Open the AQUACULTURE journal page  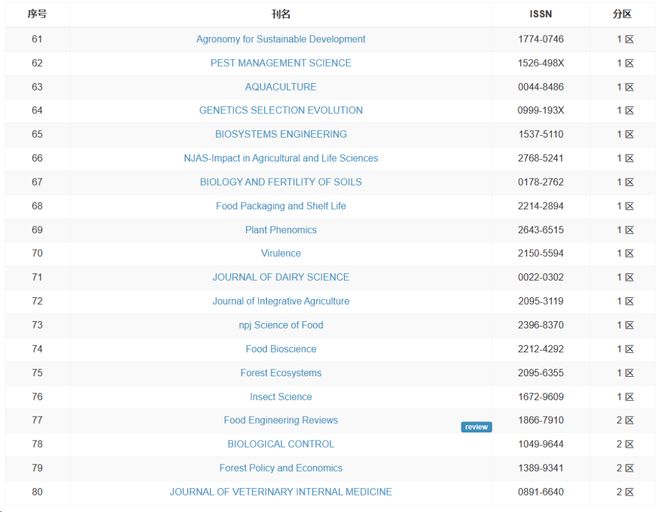[x=280, y=87]
